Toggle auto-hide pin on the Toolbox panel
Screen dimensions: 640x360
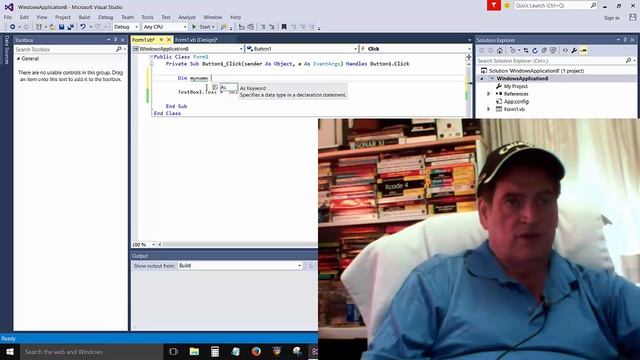(x=116, y=40)
